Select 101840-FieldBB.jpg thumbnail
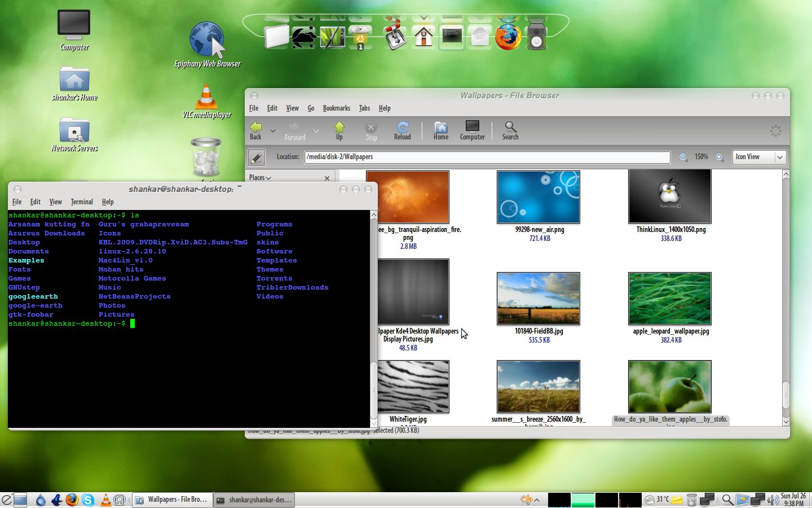 [539, 299]
